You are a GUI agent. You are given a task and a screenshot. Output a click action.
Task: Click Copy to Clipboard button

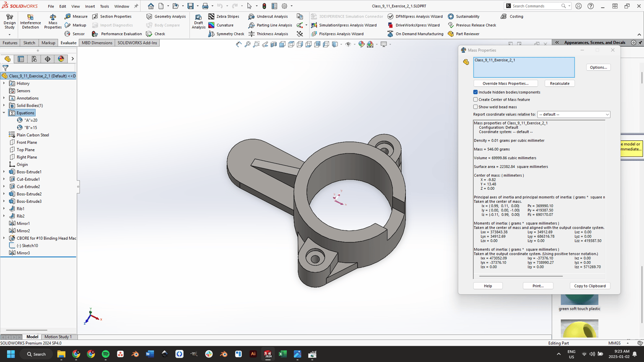click(x=590, y=286)
